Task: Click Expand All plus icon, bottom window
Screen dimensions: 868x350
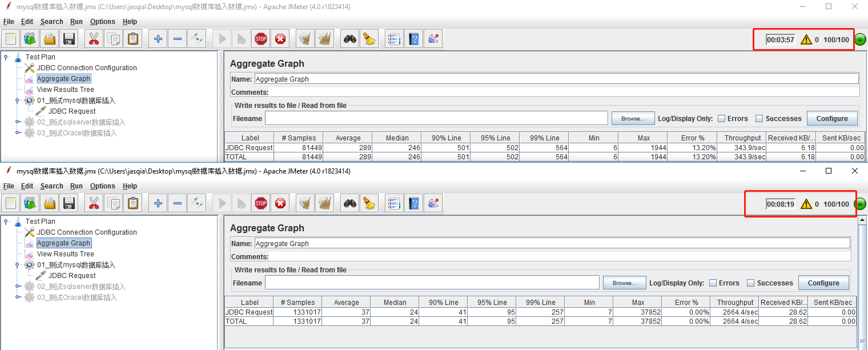Action: [158, 203]
